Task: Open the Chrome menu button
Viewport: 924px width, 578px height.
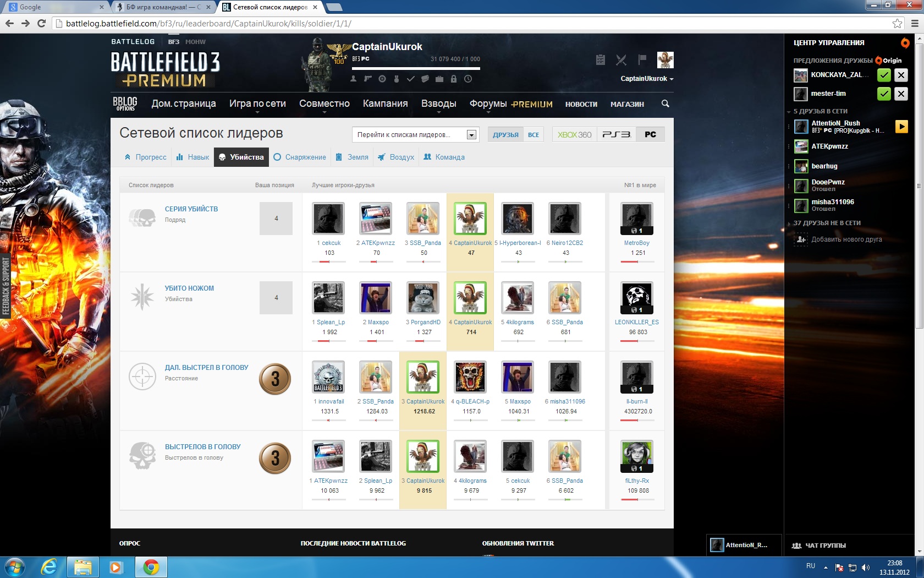Action: click(x=915, y=23)
